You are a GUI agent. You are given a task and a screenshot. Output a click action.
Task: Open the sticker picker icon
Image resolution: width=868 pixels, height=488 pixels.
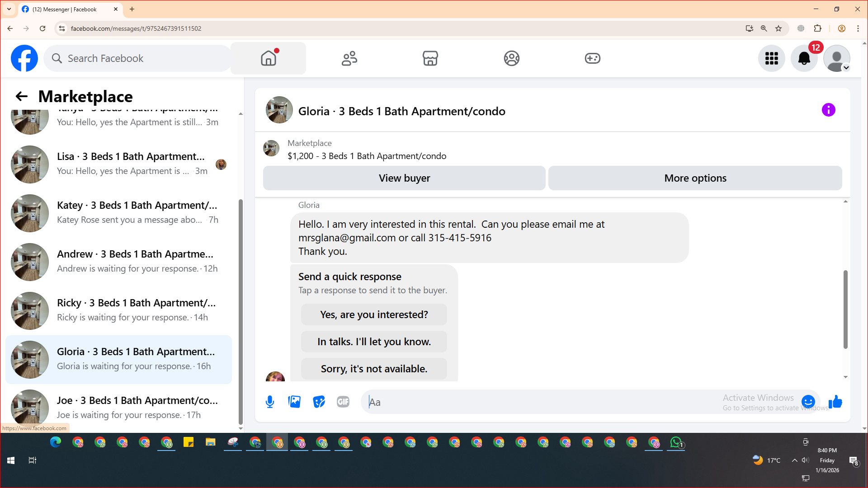319,402
